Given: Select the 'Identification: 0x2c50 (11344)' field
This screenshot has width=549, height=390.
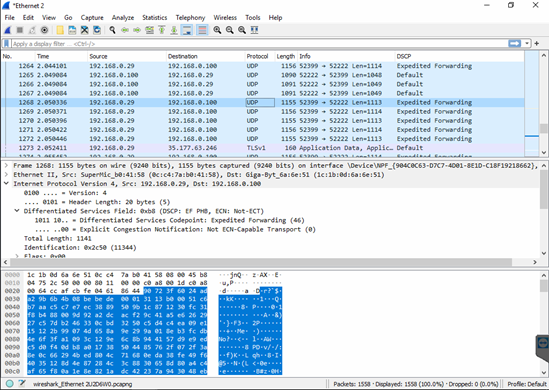Looking at the screenshot, I should 80,248.
